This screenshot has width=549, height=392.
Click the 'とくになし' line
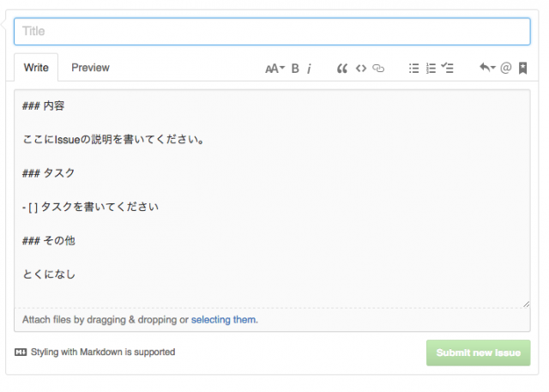click(49, 274)
